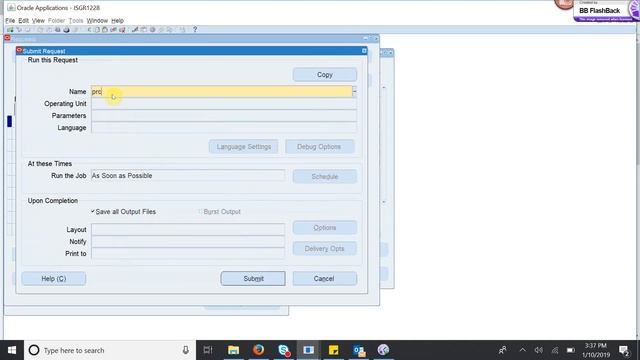The height and width of the screenshot is (360, 640).
Task: Click the Find toolbar icon
Action: 20,30
